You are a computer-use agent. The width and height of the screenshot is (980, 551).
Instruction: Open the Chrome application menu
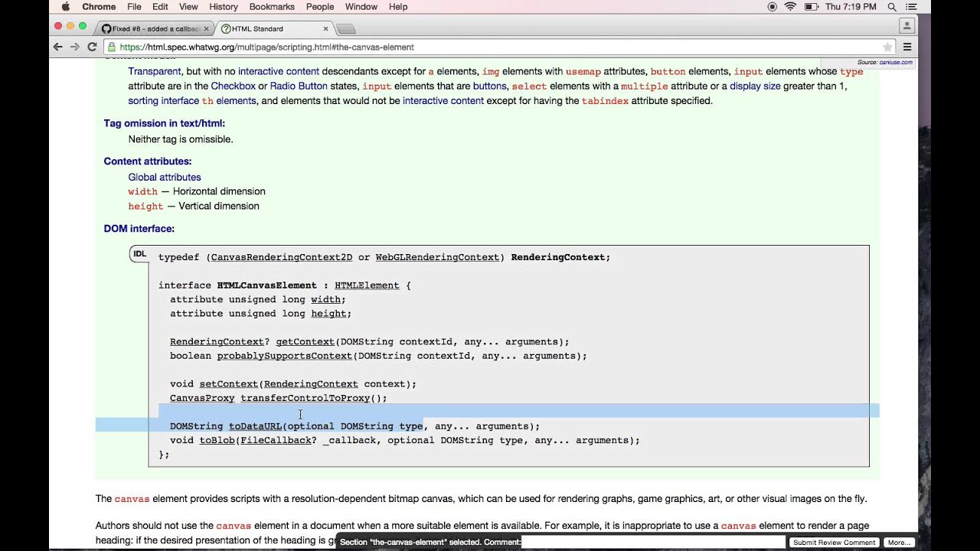click(99, 7)
